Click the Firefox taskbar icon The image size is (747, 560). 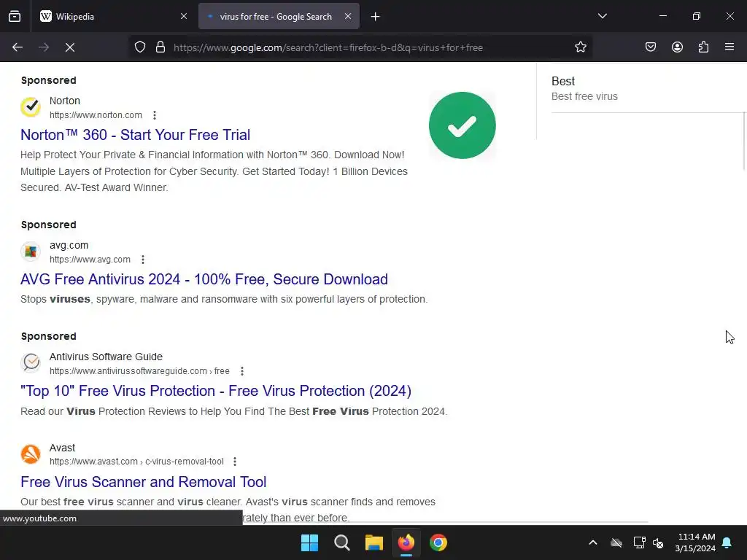click(406, 542)
